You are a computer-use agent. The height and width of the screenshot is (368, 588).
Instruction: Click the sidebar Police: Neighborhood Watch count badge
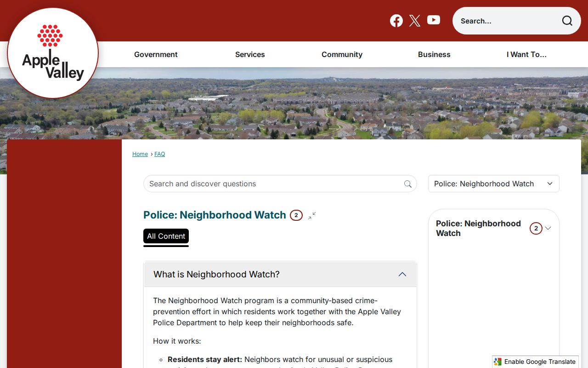tap(536, 228)
